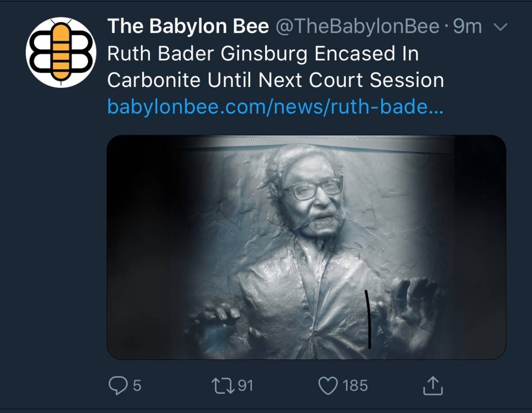
Task: Share the tweet via upload arrow icon
Action: tap(433, 385)
